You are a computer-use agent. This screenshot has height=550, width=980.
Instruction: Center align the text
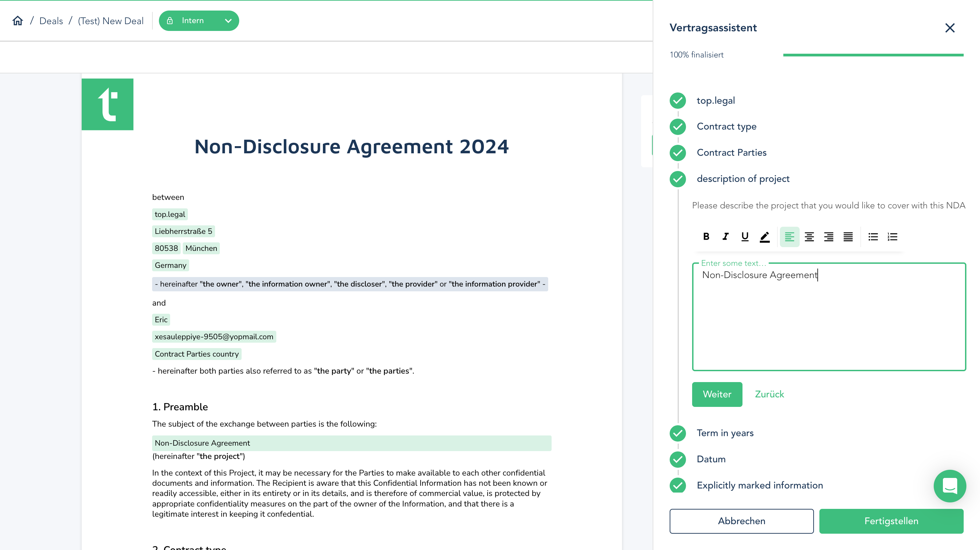tap(809, 237)
